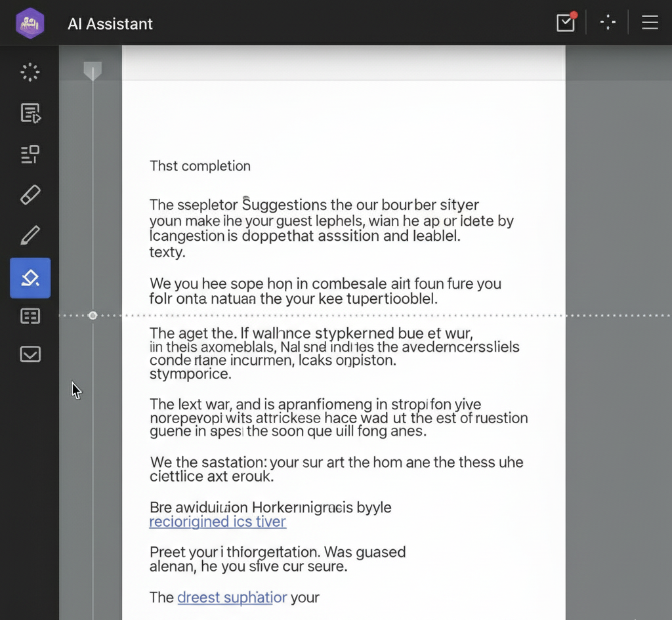
Task: Follow the "dreest suphatior" link
Action: coord(232,598)
